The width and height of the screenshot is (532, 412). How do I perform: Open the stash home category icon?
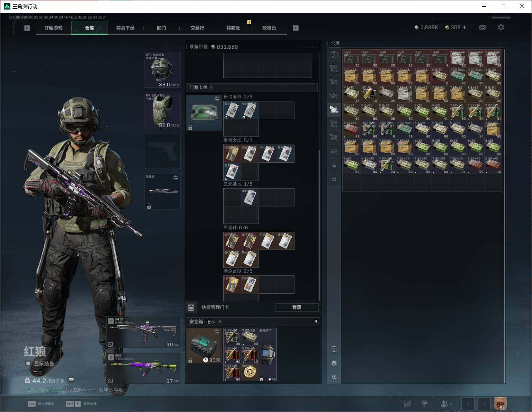pyautogui.click(x=334, y=54)
